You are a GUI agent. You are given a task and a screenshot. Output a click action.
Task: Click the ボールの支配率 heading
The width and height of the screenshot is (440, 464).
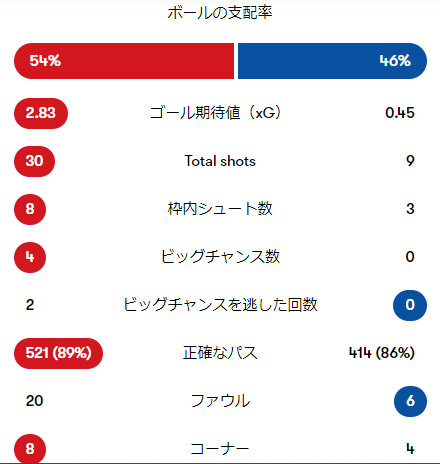[220, 13]
